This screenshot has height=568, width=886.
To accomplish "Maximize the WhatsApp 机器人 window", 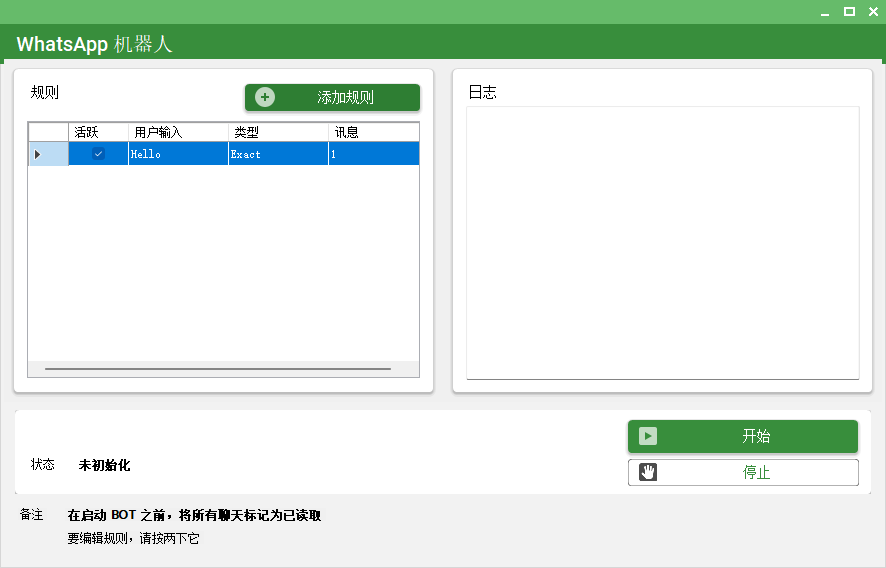I will 849,12.
